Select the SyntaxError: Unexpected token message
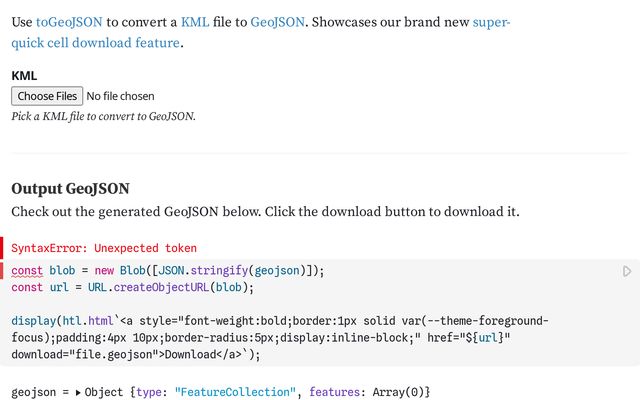Screen dimensions: 640x400 point(104,248)
